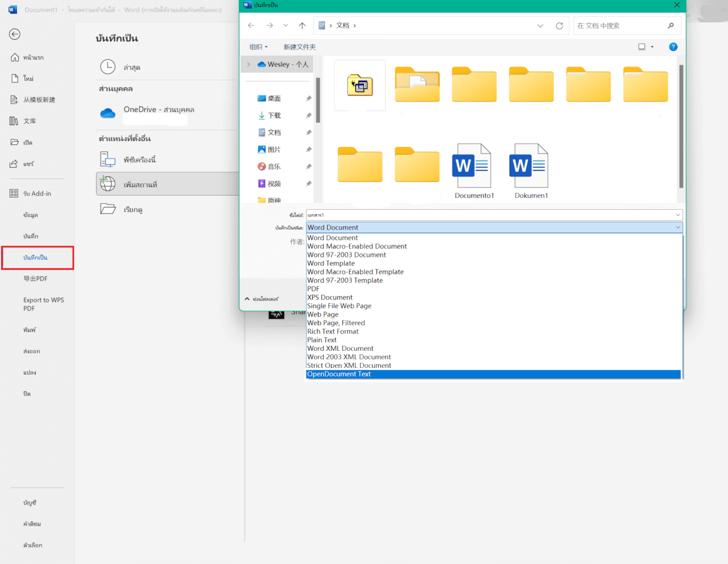Open the address bar history dropdown arrow
Screen dimensions: 728x564
[x=540, y=25]
